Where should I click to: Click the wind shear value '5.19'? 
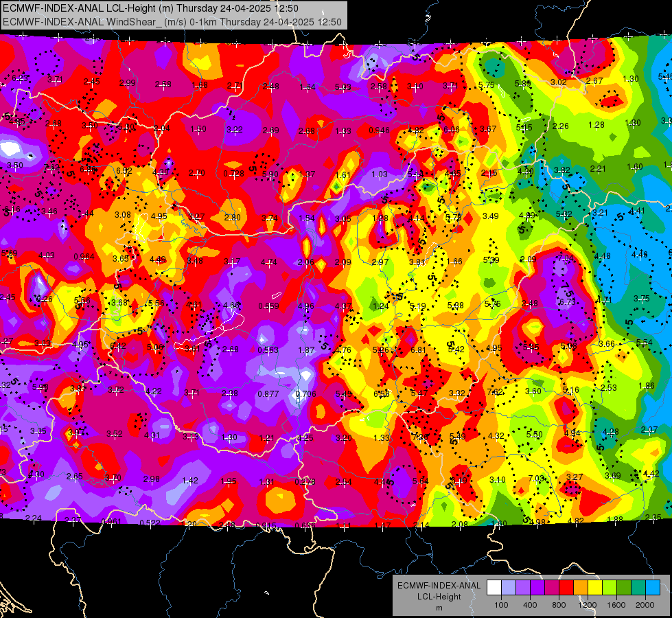click(418, 306)
